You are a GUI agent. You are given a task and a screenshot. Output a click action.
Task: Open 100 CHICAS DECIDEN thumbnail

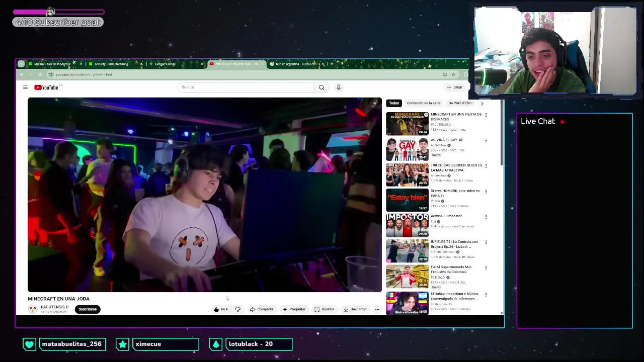tap(407, 174)
